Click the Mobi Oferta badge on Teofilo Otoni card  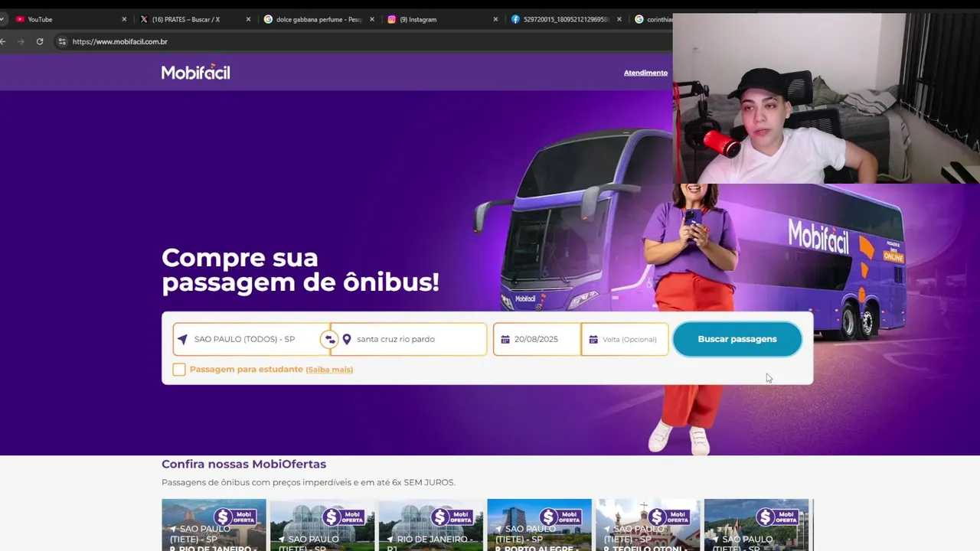(x=668, y=517)
